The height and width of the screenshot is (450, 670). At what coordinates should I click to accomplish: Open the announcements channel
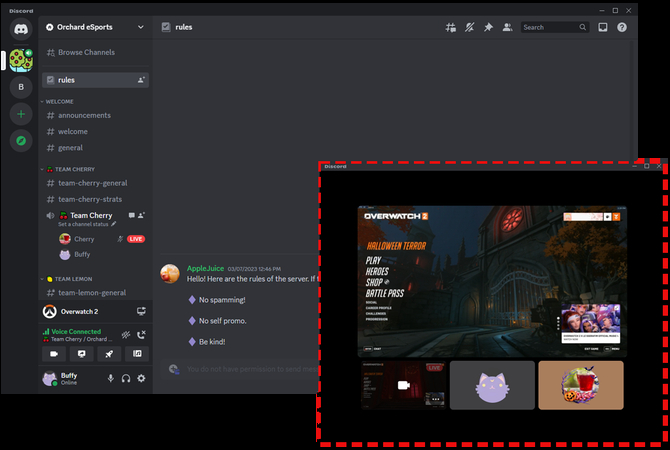coord(95,115)
